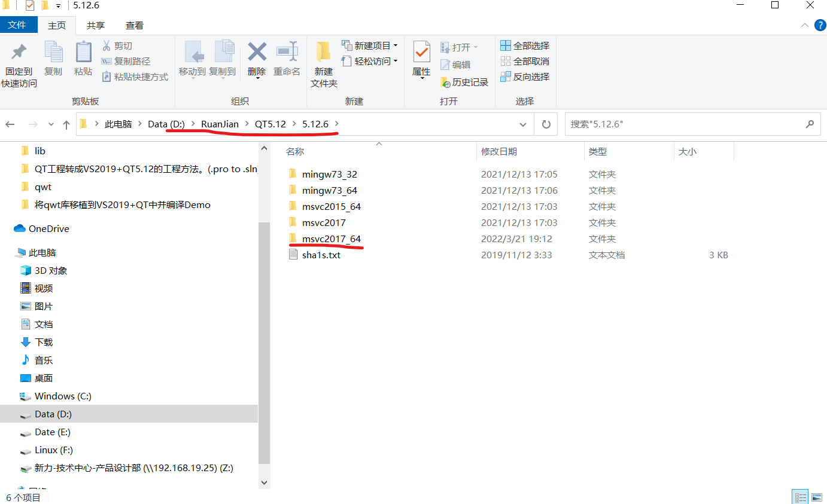Switch to large icons view in the status bar

817,496
